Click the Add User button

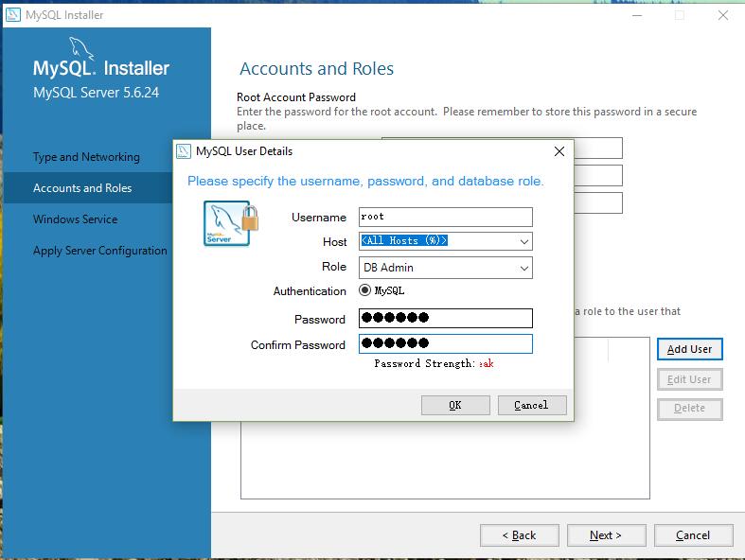coord(689,349)
